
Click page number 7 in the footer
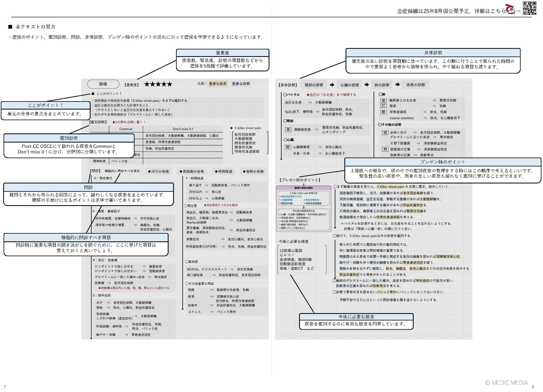point(4,387)
